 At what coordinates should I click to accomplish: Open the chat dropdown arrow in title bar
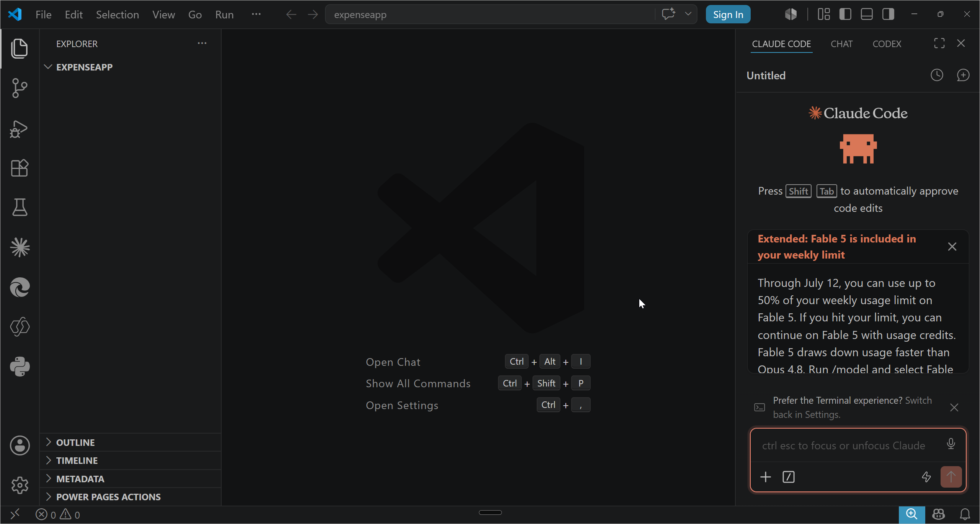point(688,14)
